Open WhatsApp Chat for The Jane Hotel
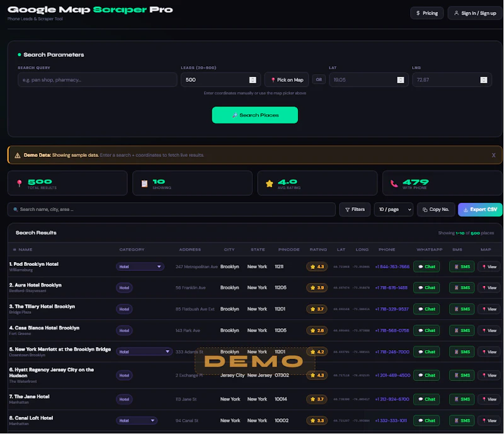 [x=427, y=399]
